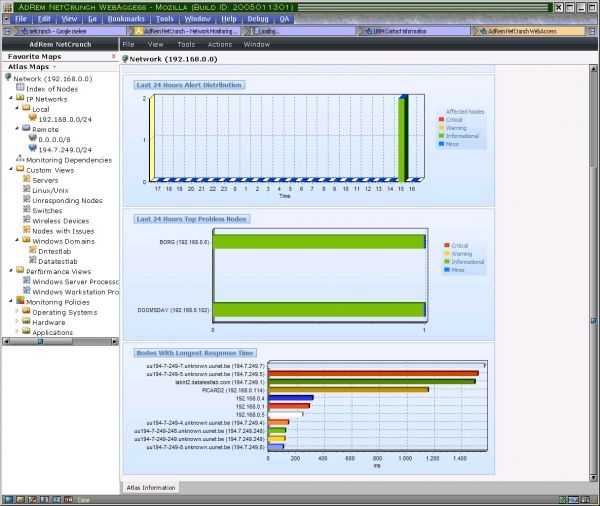Open the Mozilla Bookmarks menu

[x=126, y=19]
